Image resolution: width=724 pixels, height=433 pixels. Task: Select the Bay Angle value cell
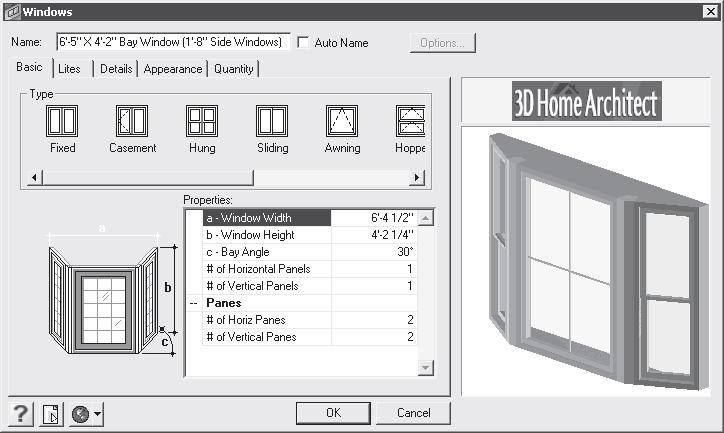coord(372,251)
